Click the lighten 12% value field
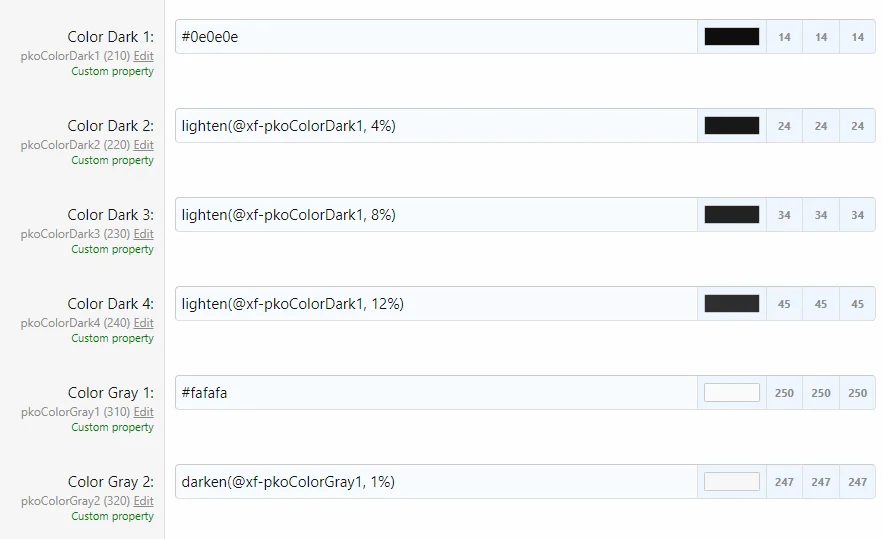This screenshot has height=539, width=883. [436, 304]
